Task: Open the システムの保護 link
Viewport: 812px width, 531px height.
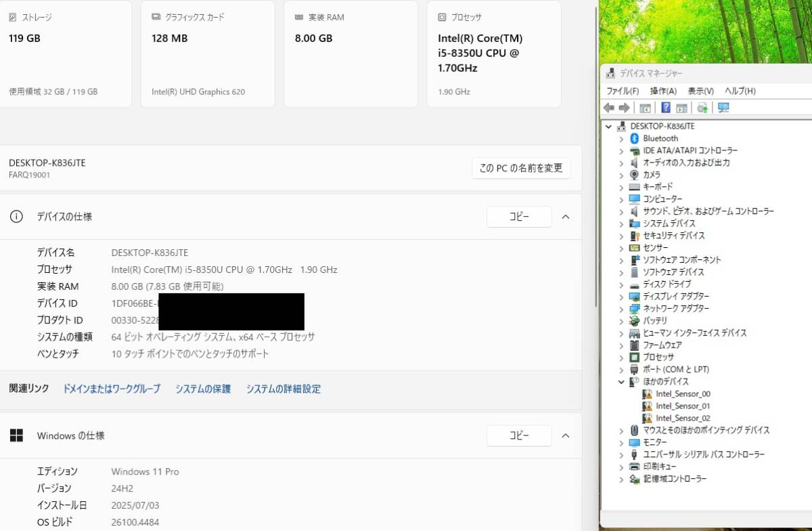Action: [x=203, y=389]
